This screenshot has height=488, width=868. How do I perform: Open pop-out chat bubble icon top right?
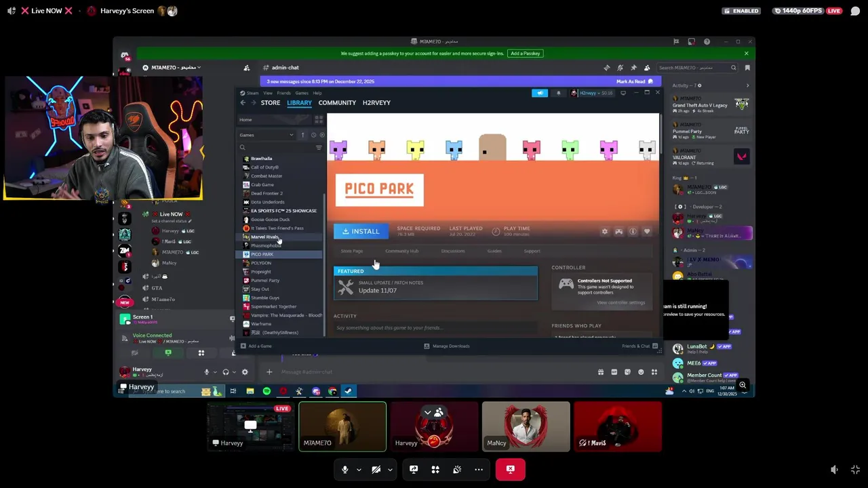(x=856, y=11)
